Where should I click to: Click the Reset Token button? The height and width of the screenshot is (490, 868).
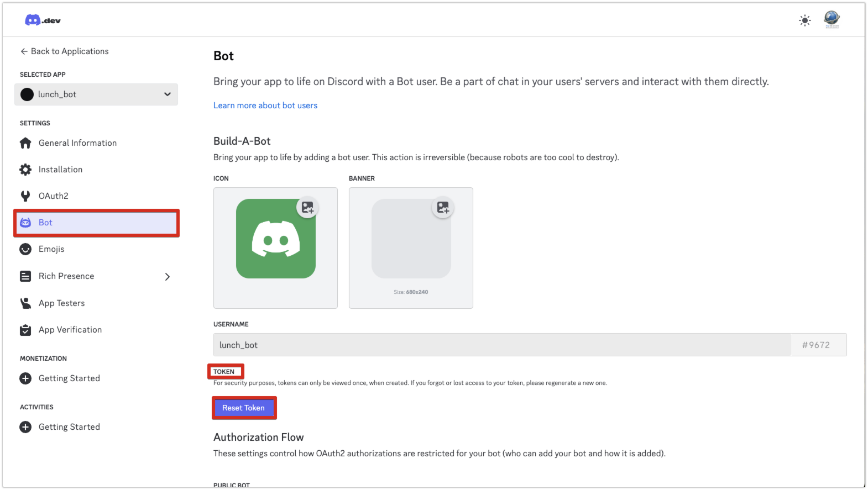coord(243,408)
